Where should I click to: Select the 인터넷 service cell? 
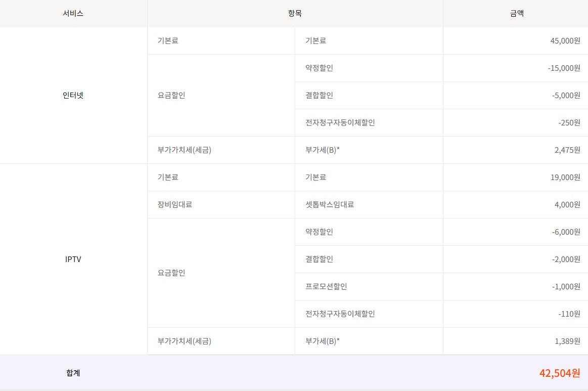[73, 95]
